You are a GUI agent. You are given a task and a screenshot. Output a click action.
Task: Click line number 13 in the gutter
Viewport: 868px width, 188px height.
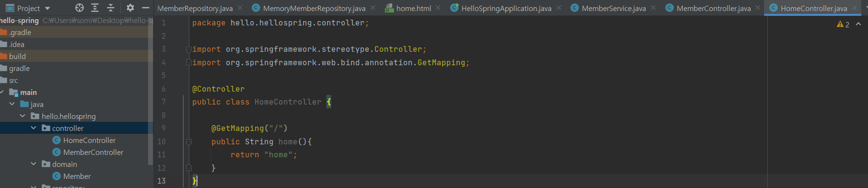(x=162, y=181)
